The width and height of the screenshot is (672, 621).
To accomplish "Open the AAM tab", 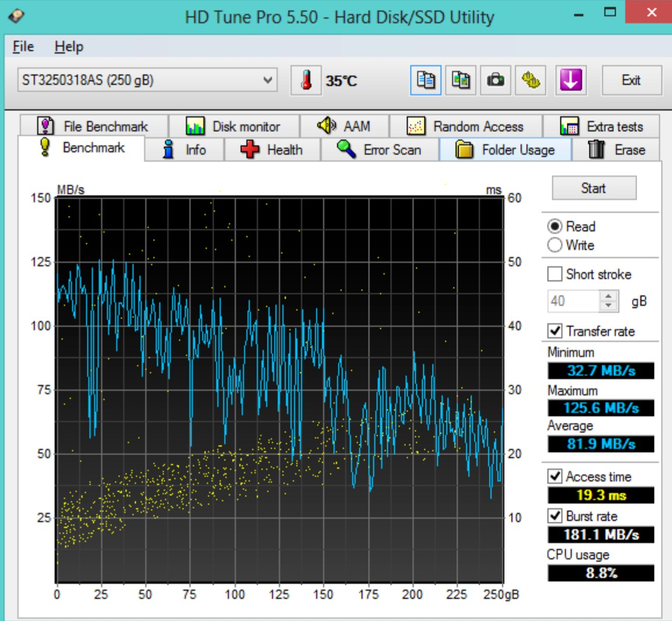I will [x=344, y=126].
